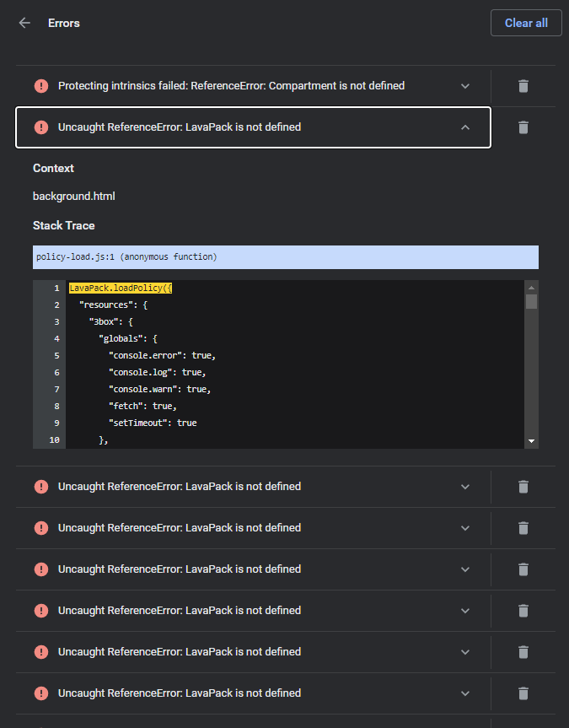The width and height of the screenshot is (569, 728).
Task: Click the back arrow to exit Errors page
Action: (x=24, y=23)
